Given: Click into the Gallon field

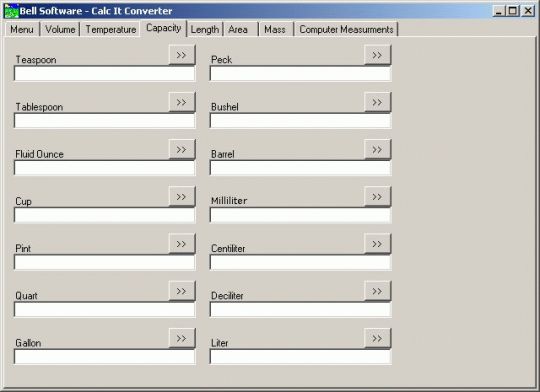Looking at the screenshot, I should coord(104,357).
